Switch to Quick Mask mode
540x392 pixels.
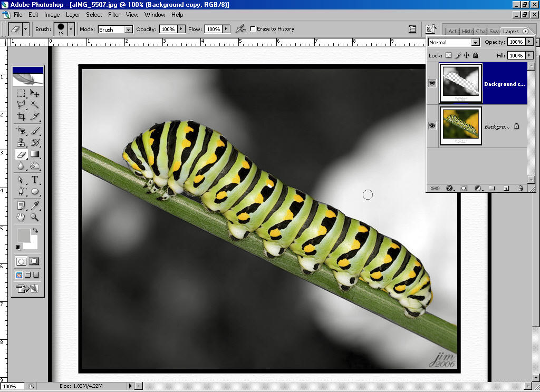tap(34, 261)
